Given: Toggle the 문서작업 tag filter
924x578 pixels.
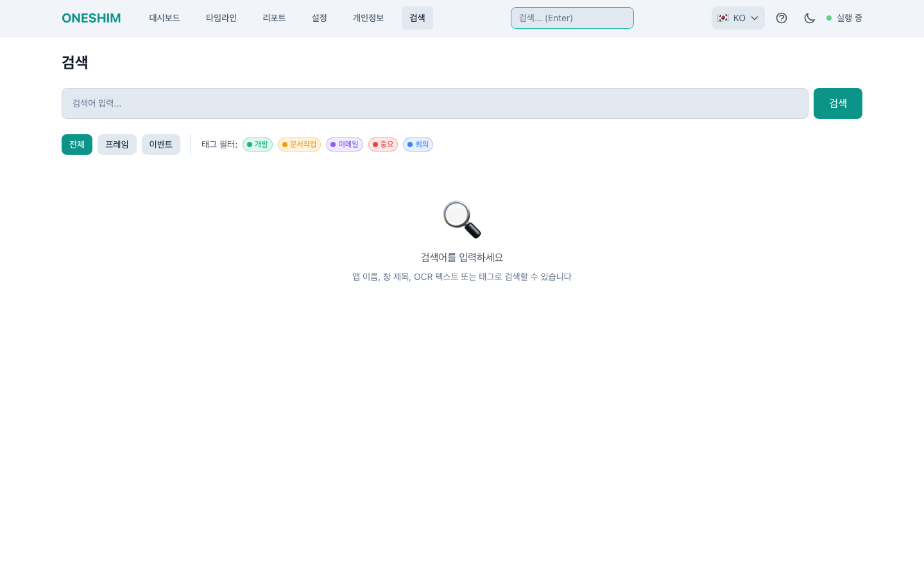Looking at the screenshot, I should pyautogui.click(x=299, y=144).
